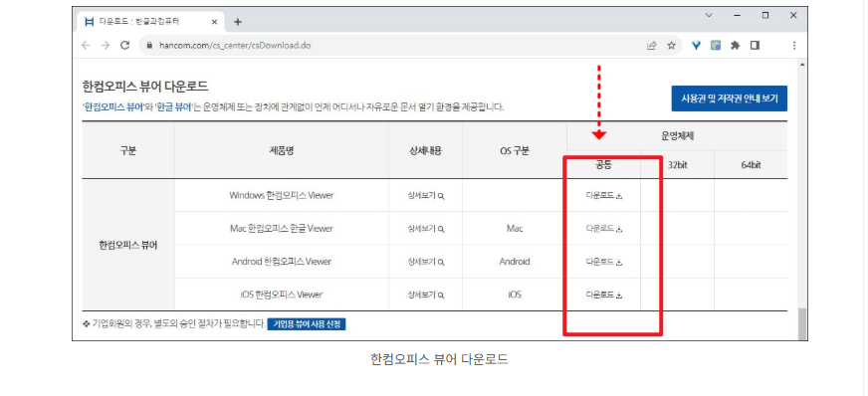Click the page vertical scrollbar thumb

(x=801, y=323)
